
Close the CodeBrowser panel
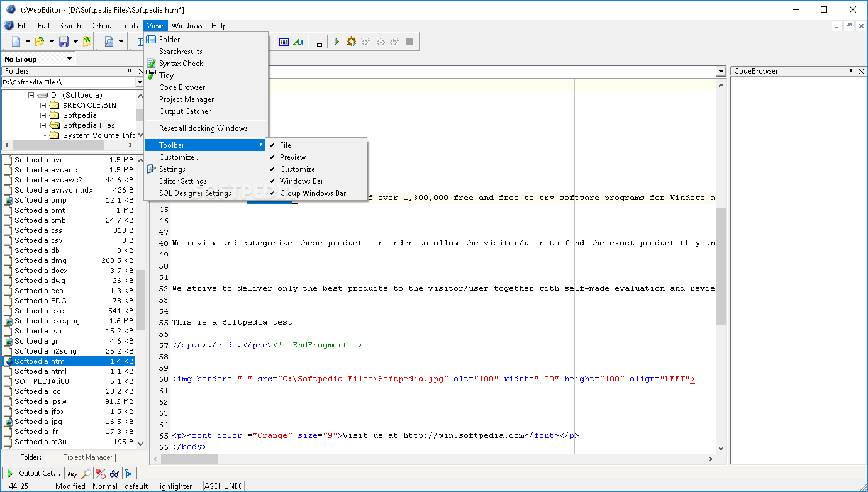861,71
